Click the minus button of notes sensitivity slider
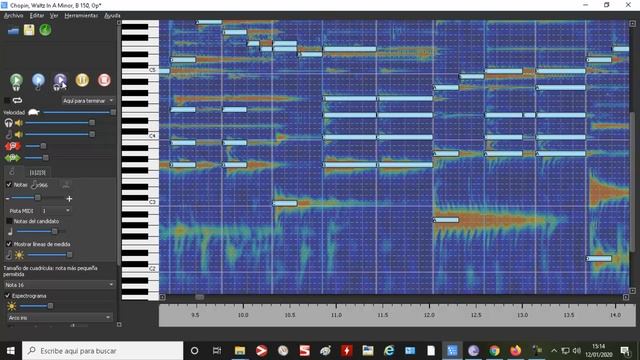The width and height of the screenshot is (640, 360). point(7,198)
